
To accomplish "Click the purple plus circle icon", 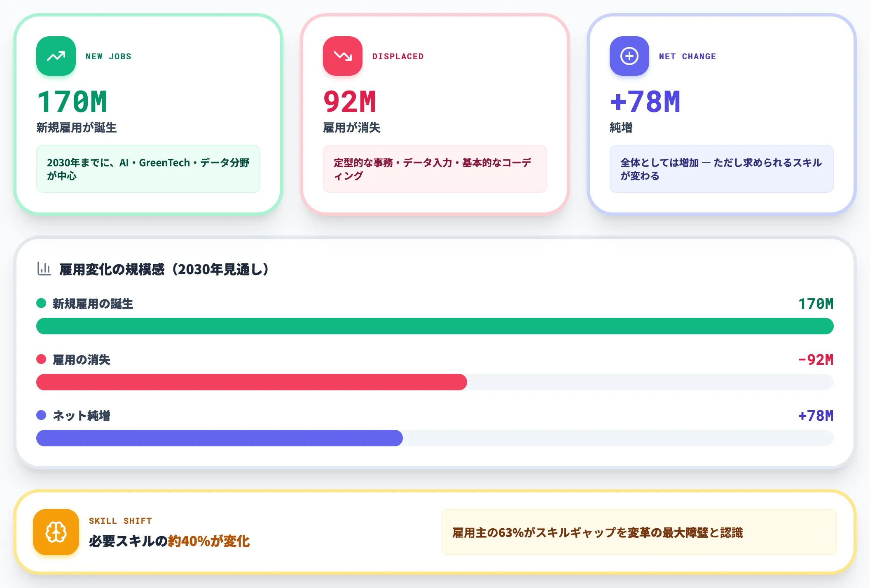I will pos(629,56).
